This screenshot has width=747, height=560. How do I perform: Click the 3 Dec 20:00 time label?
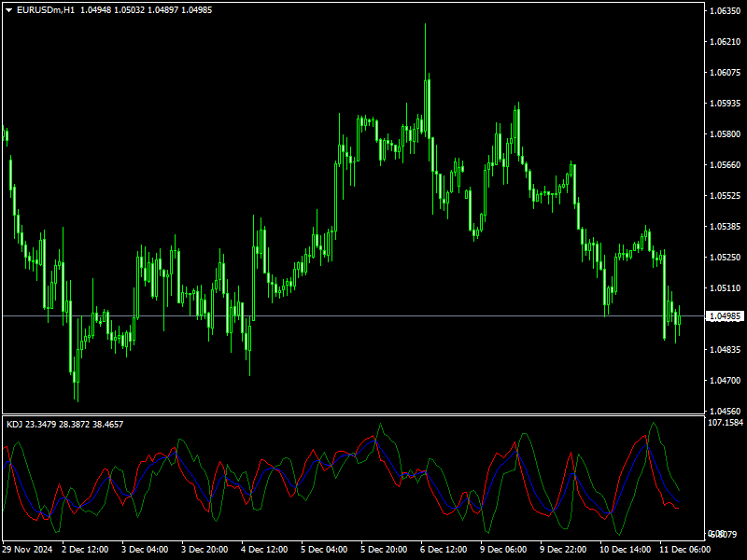204,550
